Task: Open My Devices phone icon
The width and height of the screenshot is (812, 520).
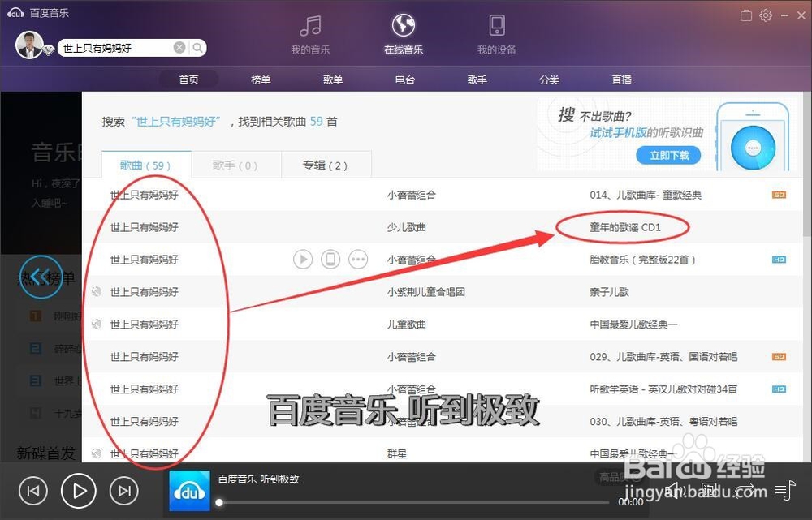Action: (497, 25)
